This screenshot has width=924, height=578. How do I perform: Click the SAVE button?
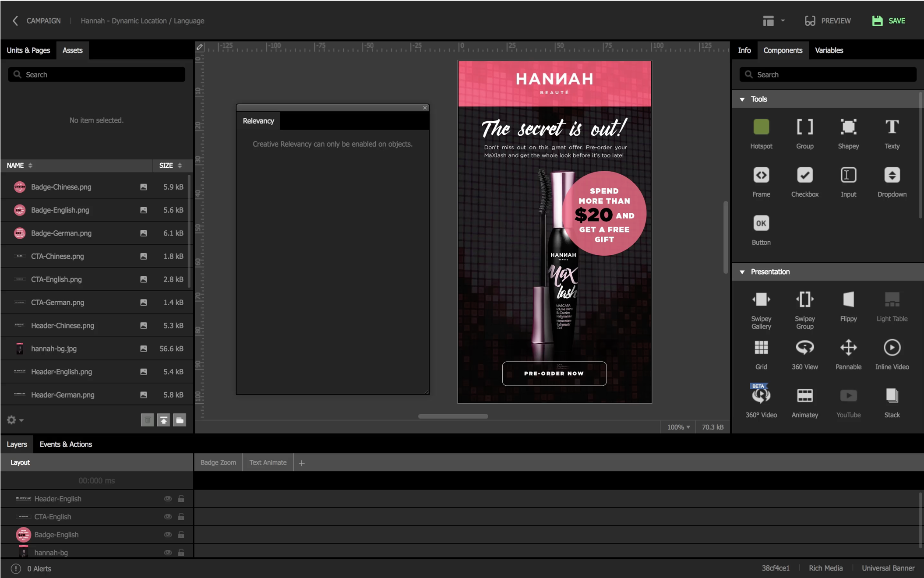[889, 21]
